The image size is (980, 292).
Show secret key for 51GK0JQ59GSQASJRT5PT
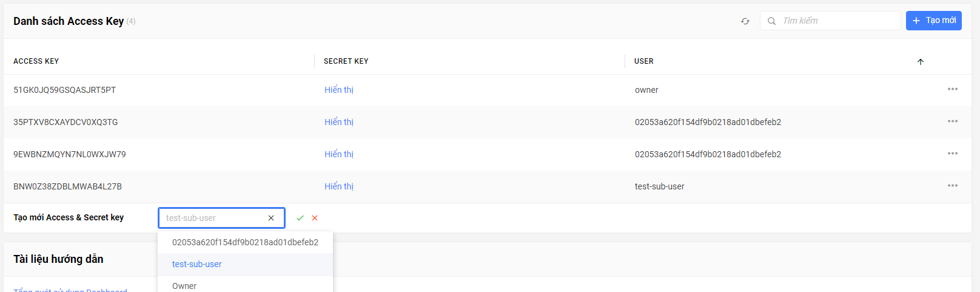pos(339,90)
